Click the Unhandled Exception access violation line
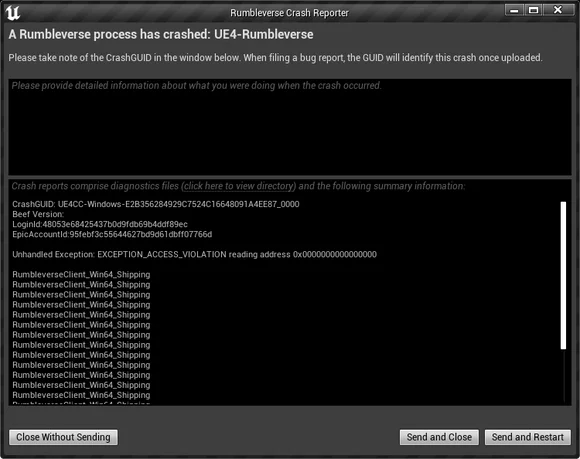This screenshot has width=580, height=459. [194, 254]
